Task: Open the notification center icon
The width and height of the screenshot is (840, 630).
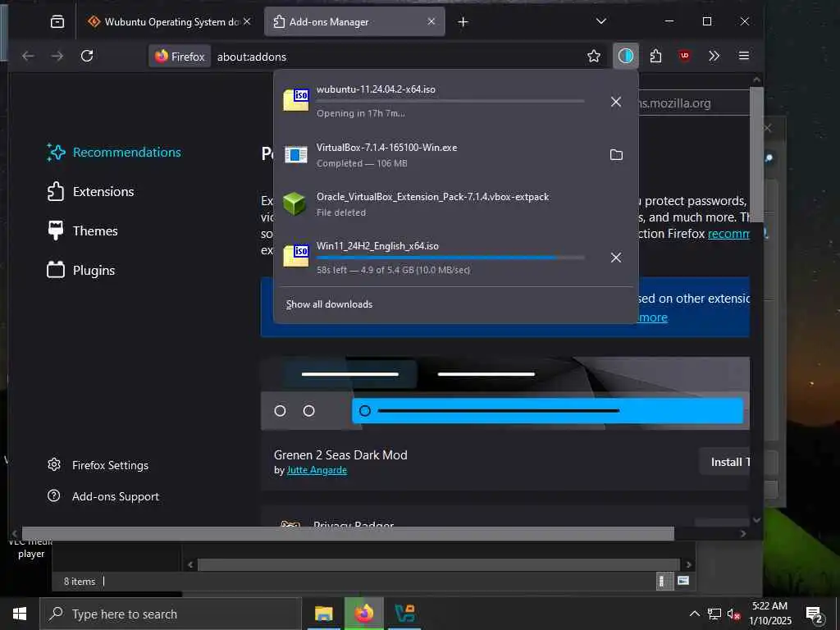Action: click(815, 614)
